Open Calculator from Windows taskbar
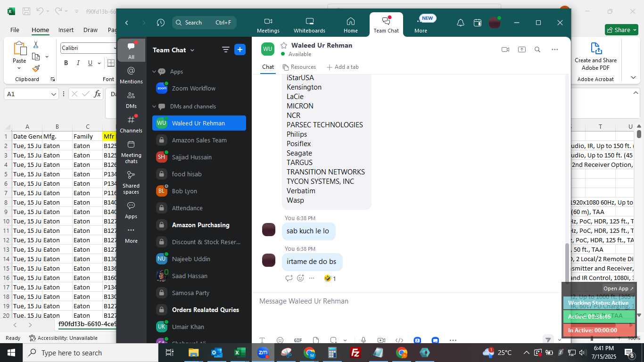Screen dimensions: 644x362 coord(332,353)
